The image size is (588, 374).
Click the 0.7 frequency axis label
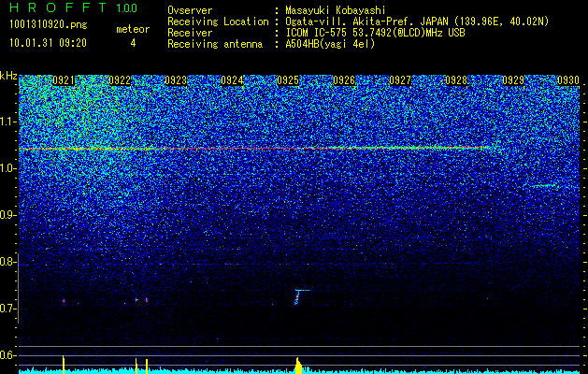(8, 309)
